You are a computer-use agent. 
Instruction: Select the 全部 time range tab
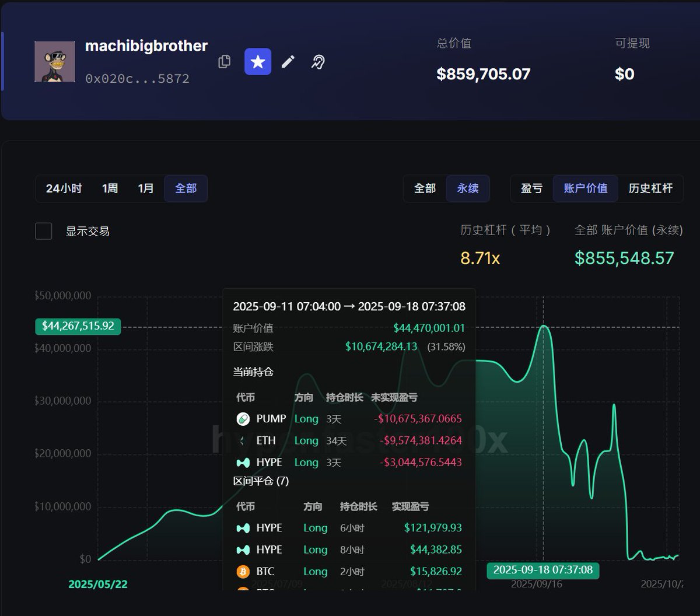tap(186, 188)
